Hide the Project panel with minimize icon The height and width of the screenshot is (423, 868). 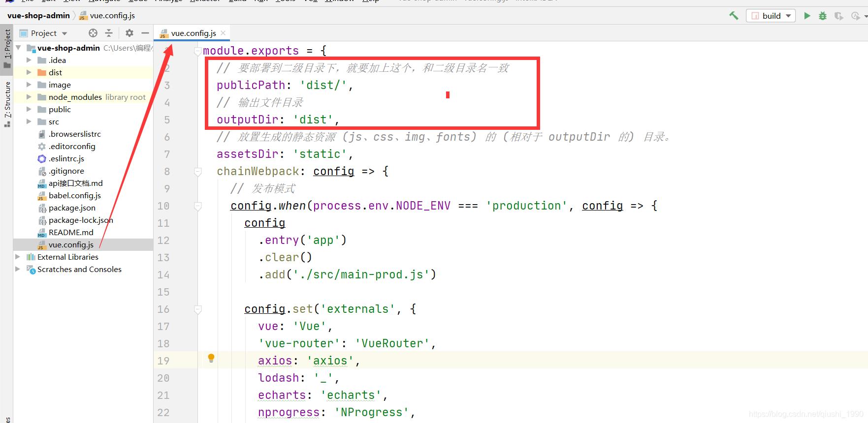click(145, 33)
